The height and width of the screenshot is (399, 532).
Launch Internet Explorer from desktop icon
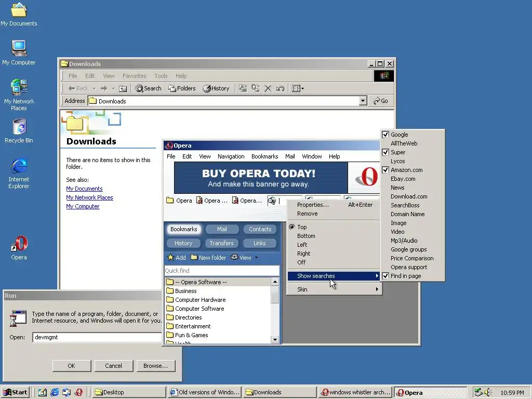coord(19,173)
